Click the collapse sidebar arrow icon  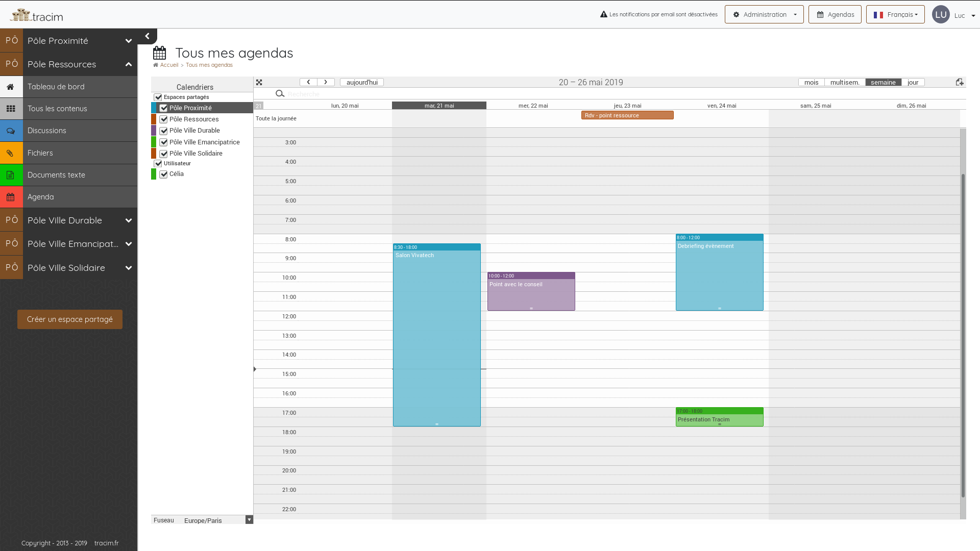(146, 36)
